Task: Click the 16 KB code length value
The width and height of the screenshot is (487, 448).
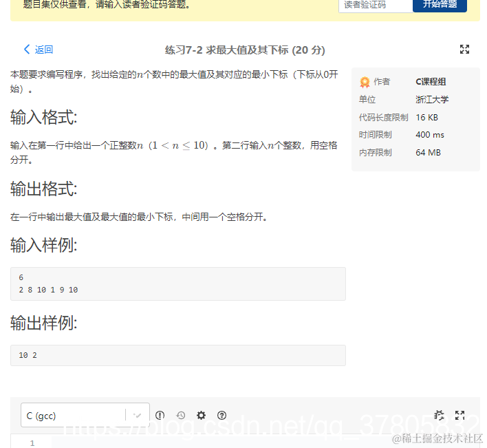Action: 426,118
